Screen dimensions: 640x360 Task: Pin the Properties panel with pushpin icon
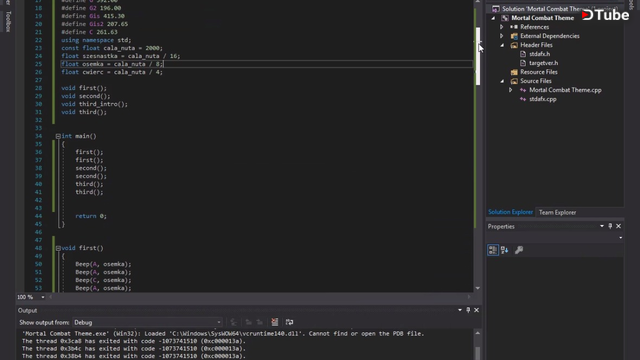tap(610, 226)
